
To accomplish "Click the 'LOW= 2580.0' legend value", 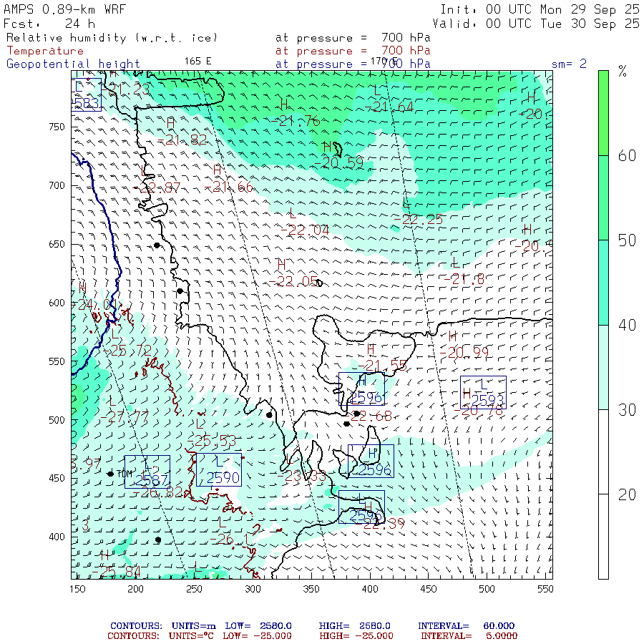I will pyautogui.click(x=258, y=626).
